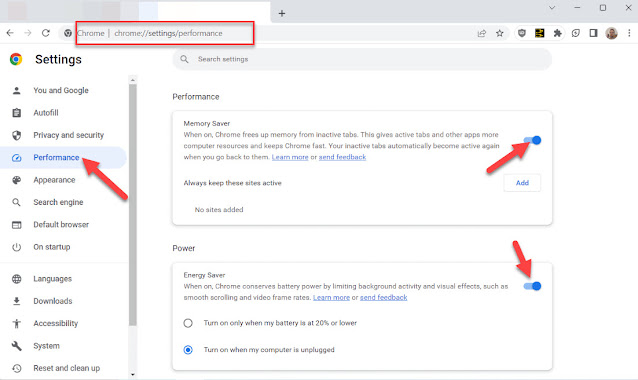
Task: Open Reset and clean up settings
Action: pos(63,368)
